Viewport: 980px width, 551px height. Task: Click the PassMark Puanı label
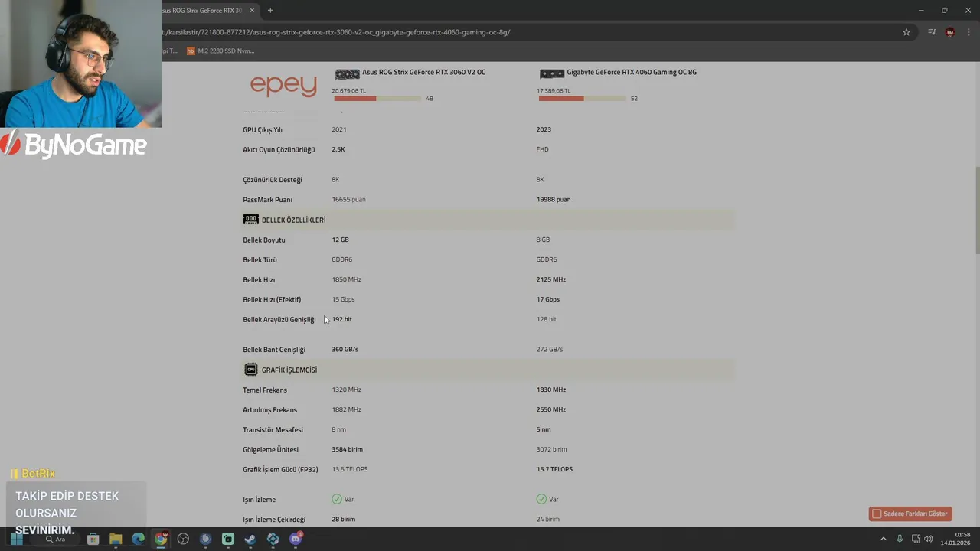coord(267,200)
